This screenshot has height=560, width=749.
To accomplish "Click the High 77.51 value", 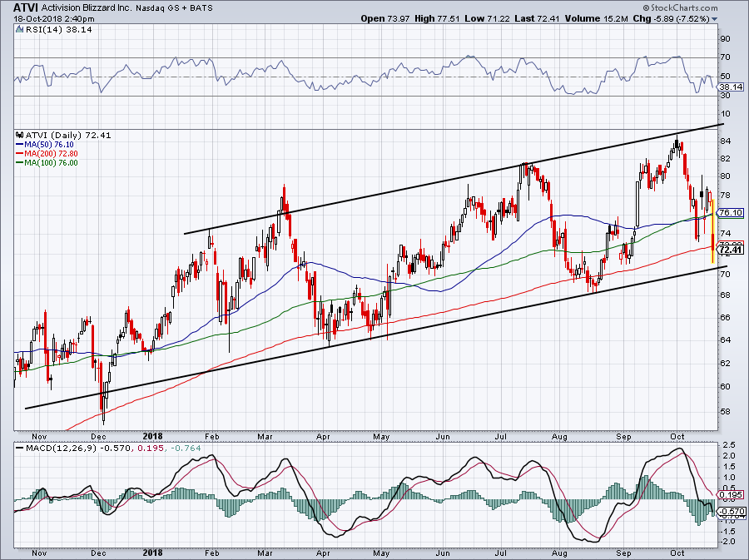I will [437, 18].
